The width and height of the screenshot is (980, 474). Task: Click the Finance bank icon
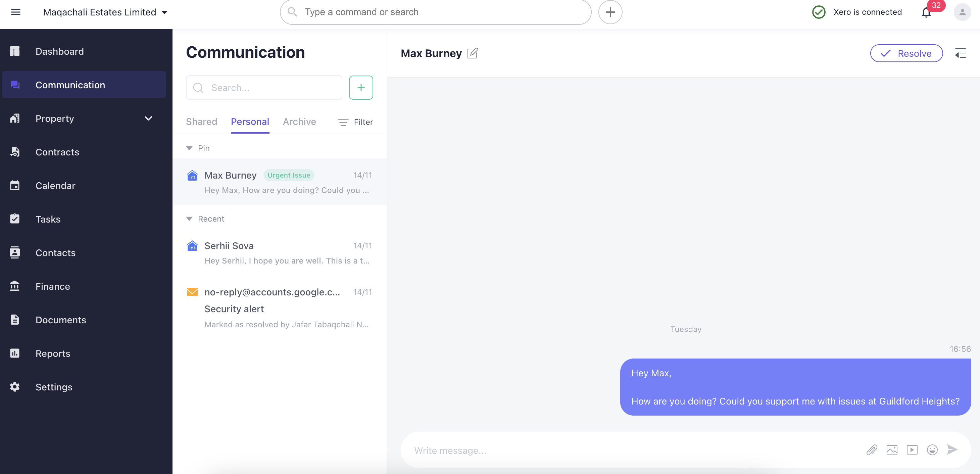[x=15, y=286]
